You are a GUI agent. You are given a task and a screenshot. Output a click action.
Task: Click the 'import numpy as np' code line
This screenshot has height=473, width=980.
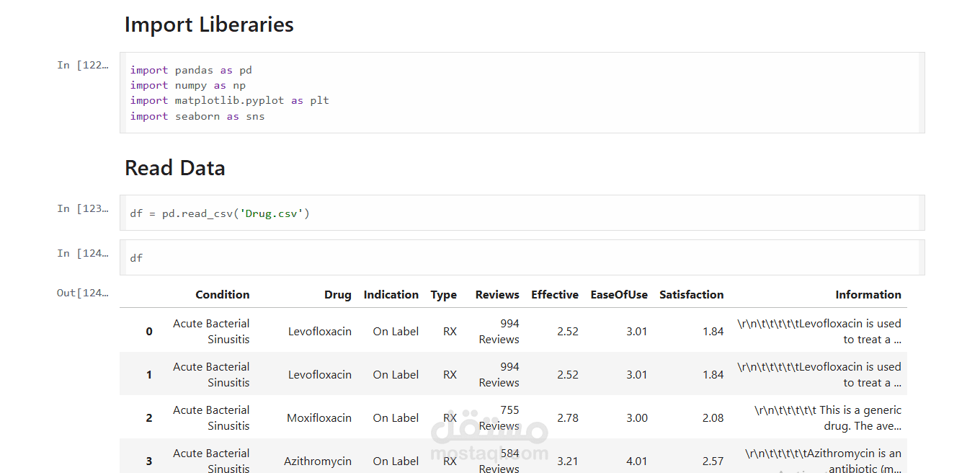click(x=188, y=85)
